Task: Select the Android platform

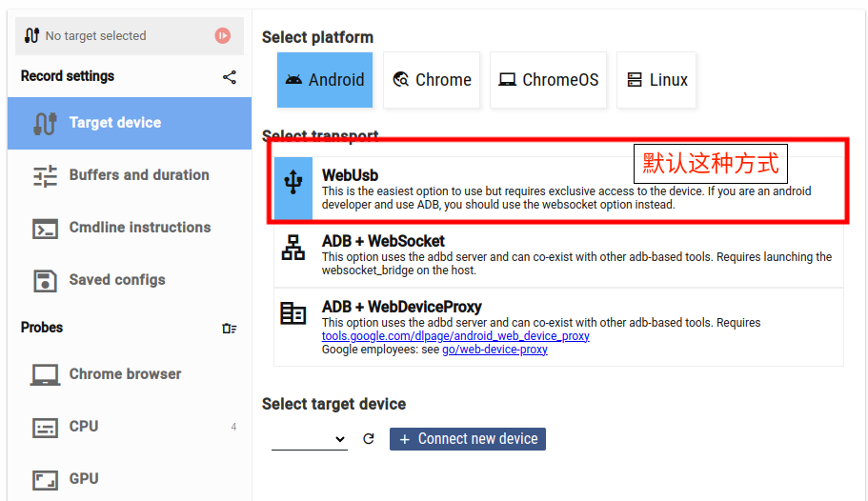Action: pos(325,80)
